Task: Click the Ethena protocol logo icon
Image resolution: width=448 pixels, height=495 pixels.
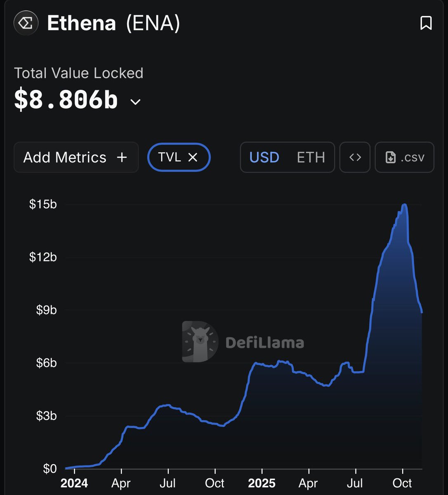Action: 26,23
